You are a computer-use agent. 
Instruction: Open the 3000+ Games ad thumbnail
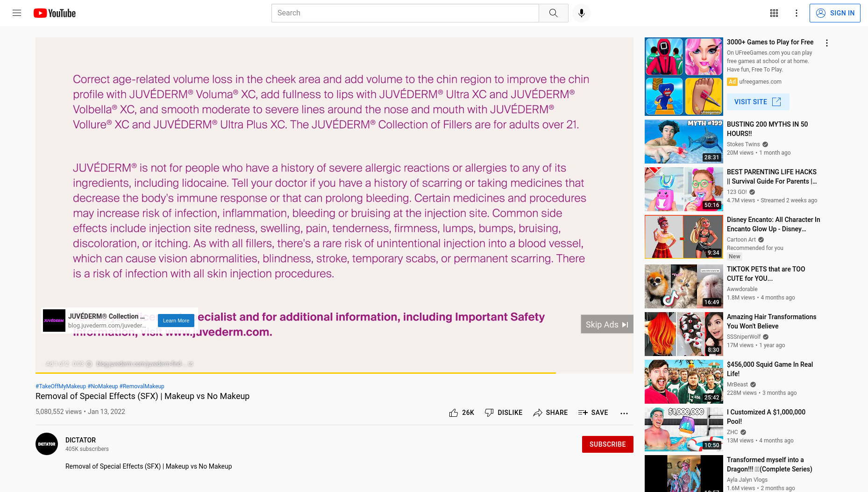click(684, 77)
